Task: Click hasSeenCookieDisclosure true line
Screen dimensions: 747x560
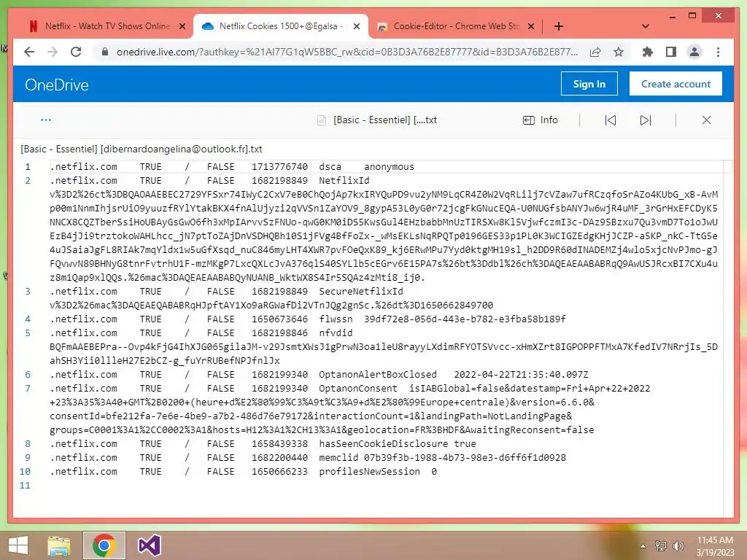Action: pos(263,443)
